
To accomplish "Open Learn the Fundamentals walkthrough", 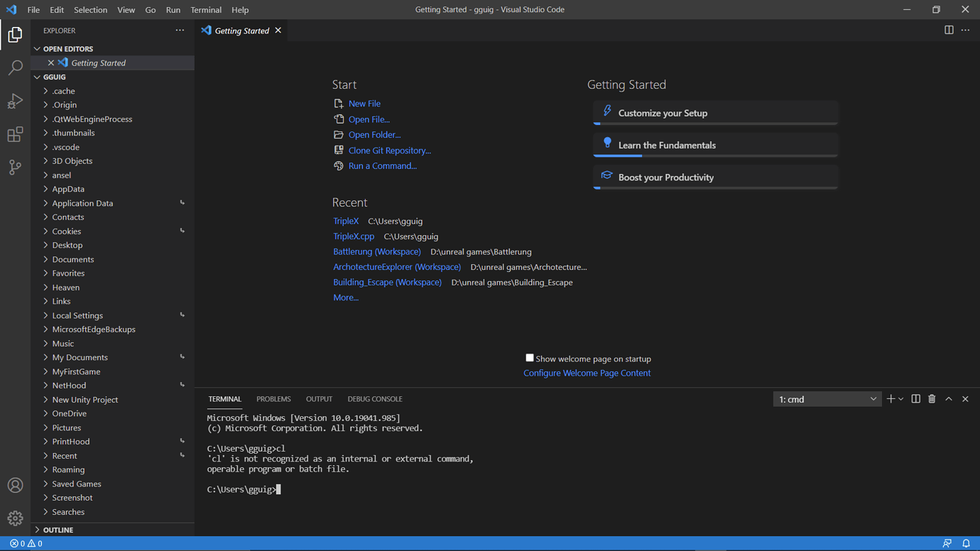I will coord(715,145).
